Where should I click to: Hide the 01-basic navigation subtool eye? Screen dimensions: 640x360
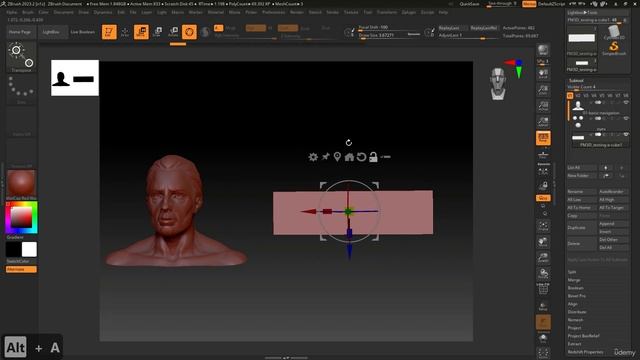pos(626,102)
